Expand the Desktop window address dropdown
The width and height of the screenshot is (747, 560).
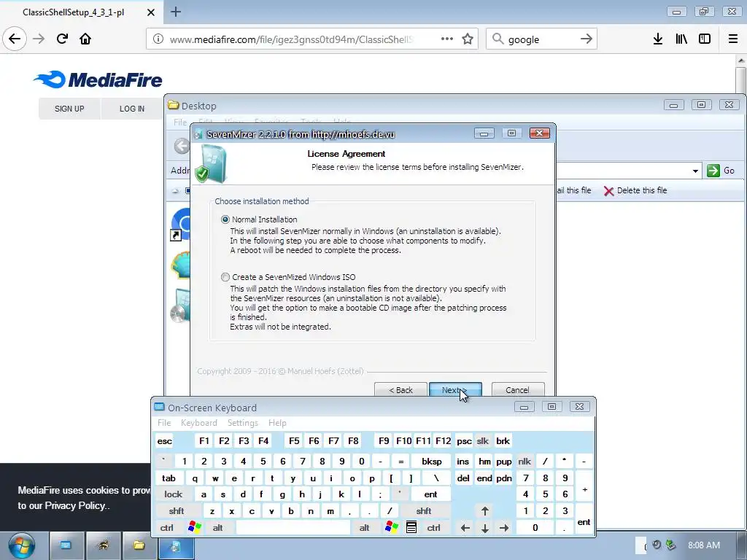tap(695, 171)
